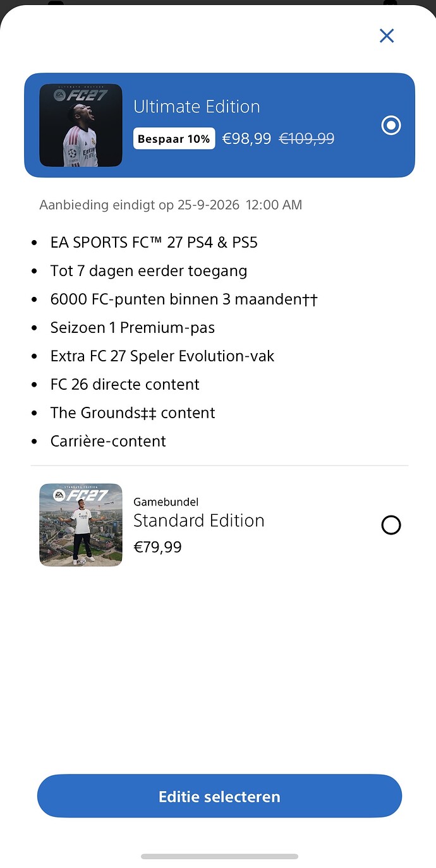
Task: Click the discounted €98,99 price
Action: click(x=246, y=139)
